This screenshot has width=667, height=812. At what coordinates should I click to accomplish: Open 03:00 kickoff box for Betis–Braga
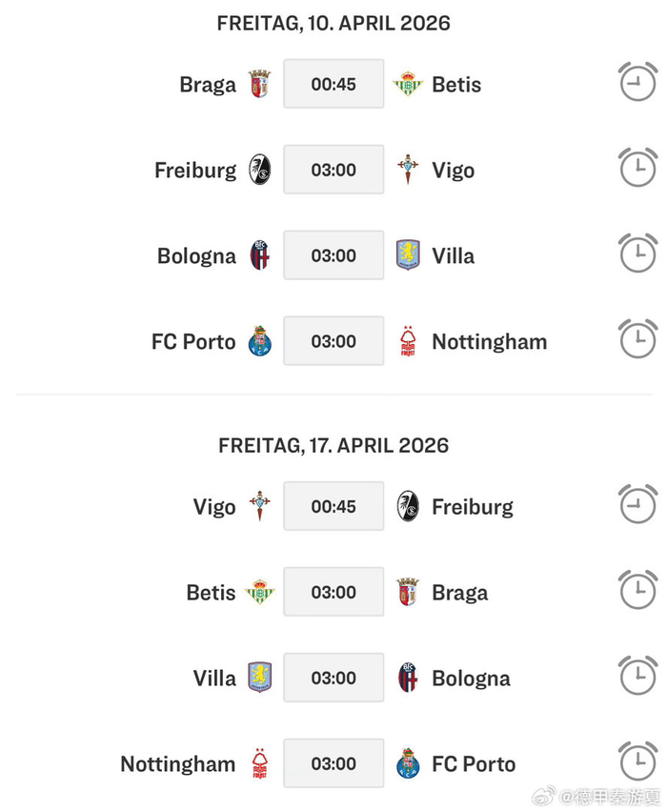click(333, 592)
